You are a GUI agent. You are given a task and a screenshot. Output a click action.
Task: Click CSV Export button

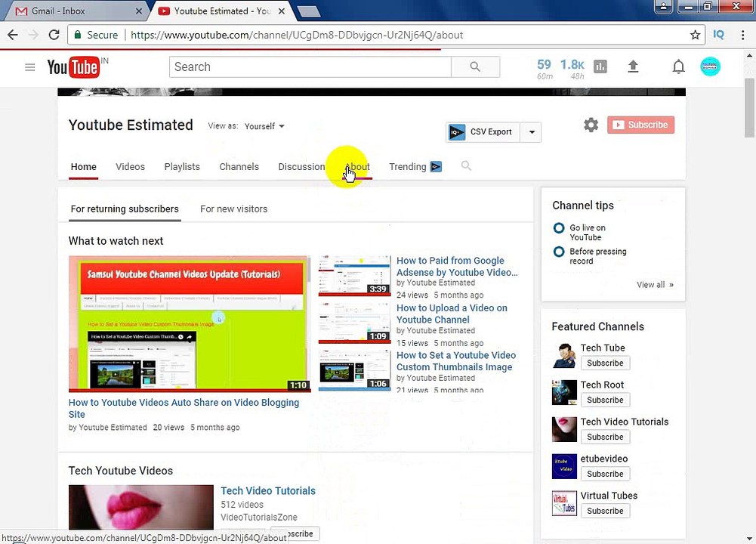[x=483, y=132]
